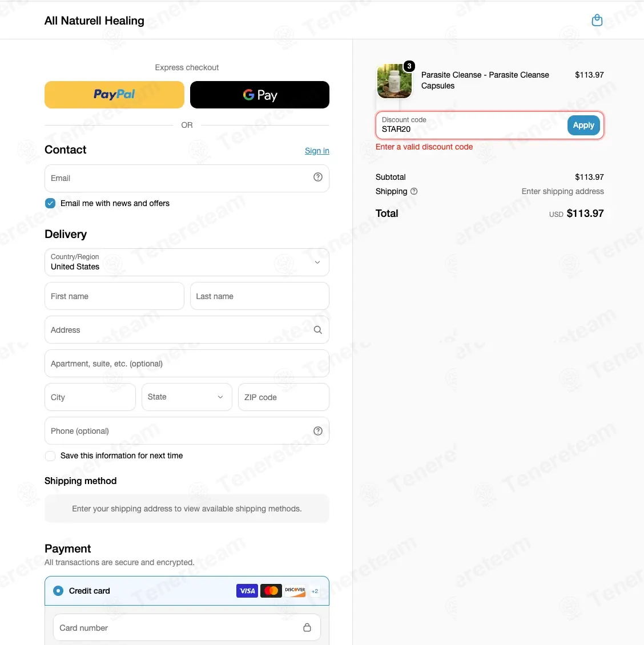This screenshot has height=645, width=644.
Task: Click the Subtotal $113.97 amount
Action: 589,177
